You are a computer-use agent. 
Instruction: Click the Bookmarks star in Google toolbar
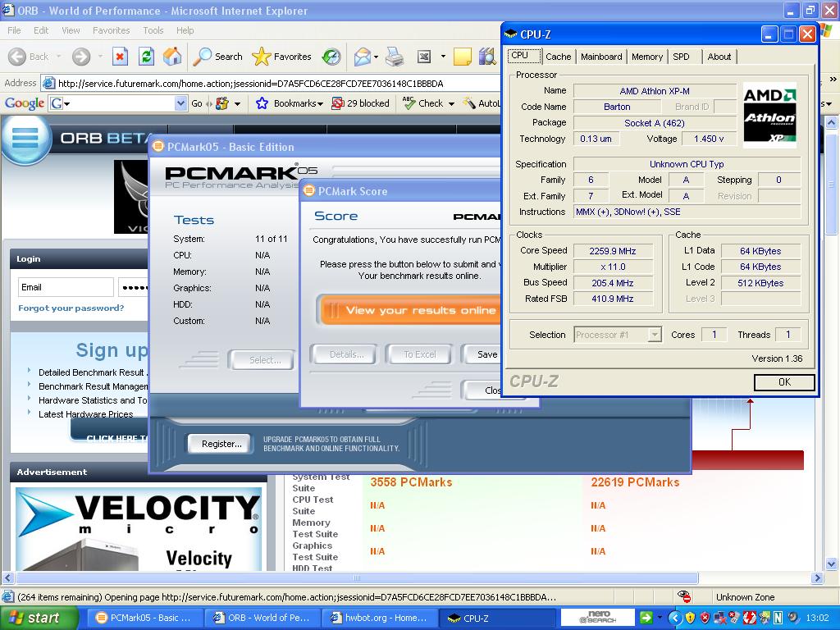pos(262,103)
